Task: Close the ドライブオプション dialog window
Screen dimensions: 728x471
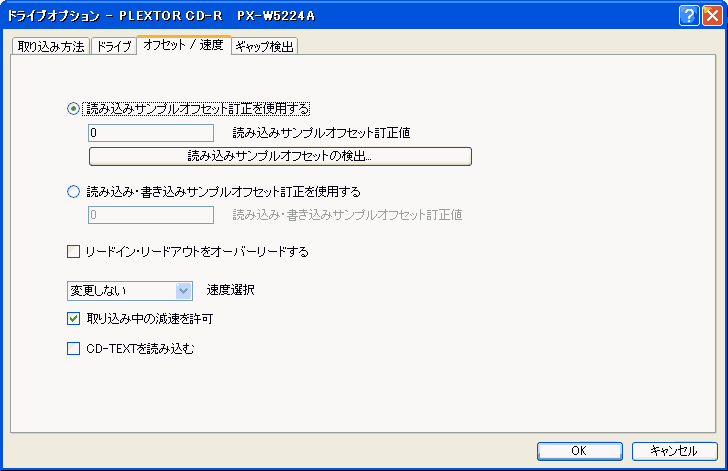Action: pos(712,16)
